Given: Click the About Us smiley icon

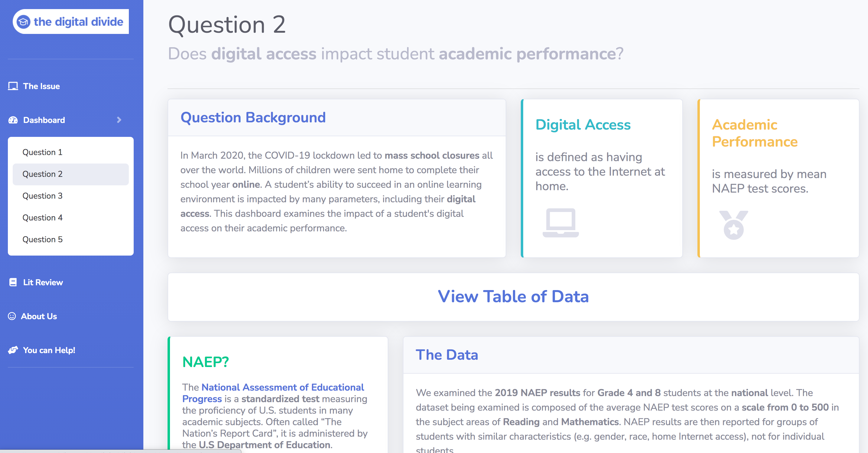Looking at the screenshot, I should click(x=12, y=316).
